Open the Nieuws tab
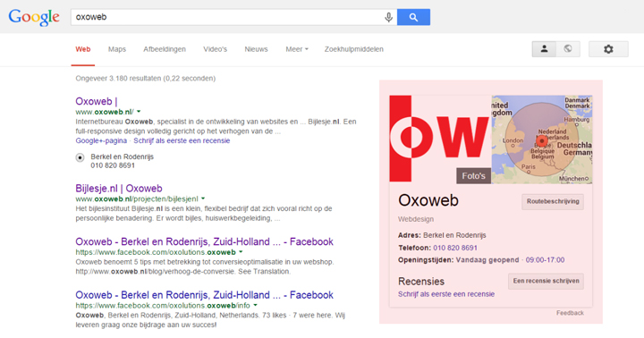This screenshot has height=338, width=644. [x=256, y=49]
